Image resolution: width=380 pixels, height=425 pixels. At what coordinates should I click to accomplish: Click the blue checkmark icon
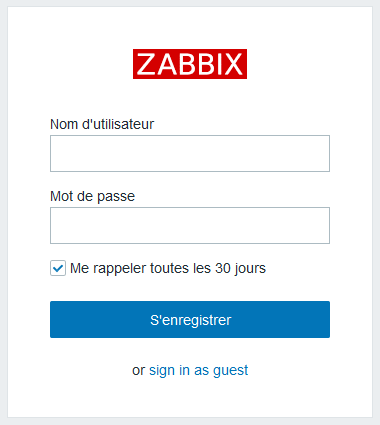pyautogui.click(x=58, y=268)
